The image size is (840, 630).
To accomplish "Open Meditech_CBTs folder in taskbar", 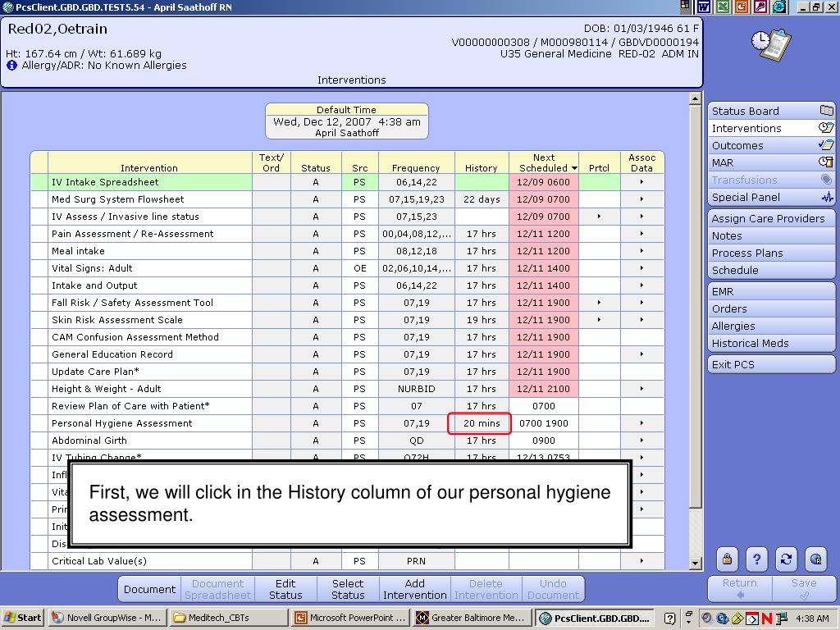I will 230,618.
